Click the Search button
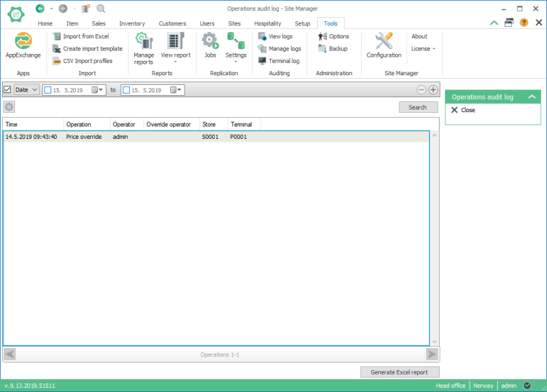The width and height of the screenshot is (547, 392). click(x=418, y=107)
